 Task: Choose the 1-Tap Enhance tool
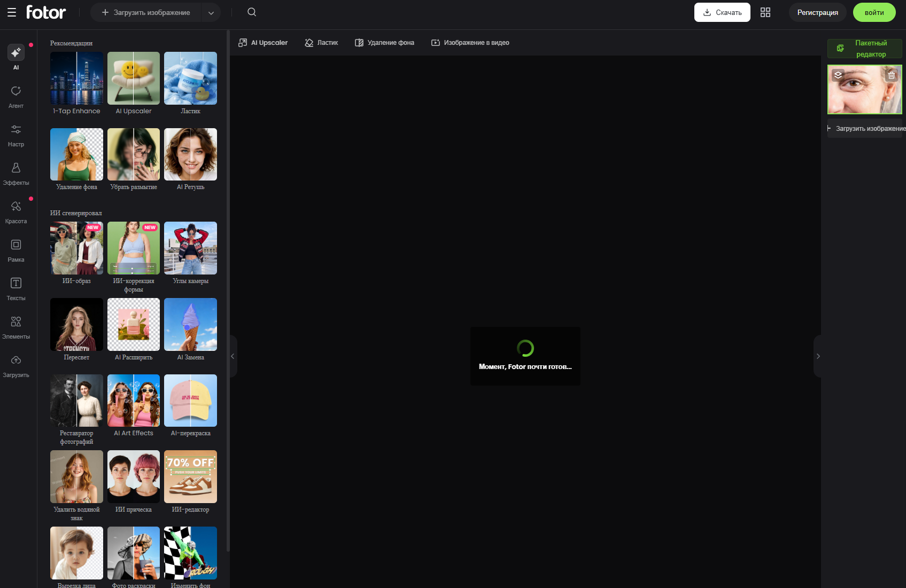coord(76,83)
